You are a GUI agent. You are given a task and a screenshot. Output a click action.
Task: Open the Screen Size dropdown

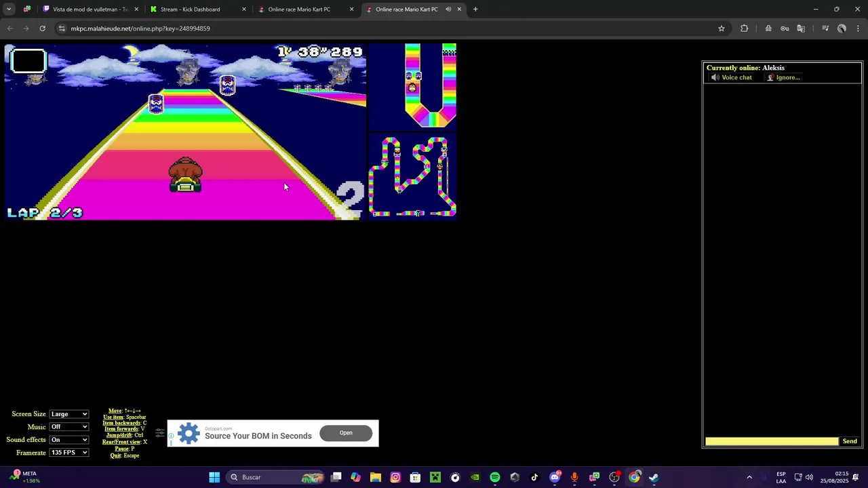[x=69, y=414]
